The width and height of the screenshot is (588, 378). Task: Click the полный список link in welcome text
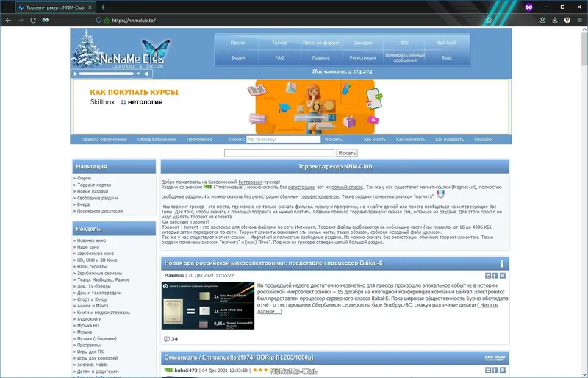(x=347, y=187)
